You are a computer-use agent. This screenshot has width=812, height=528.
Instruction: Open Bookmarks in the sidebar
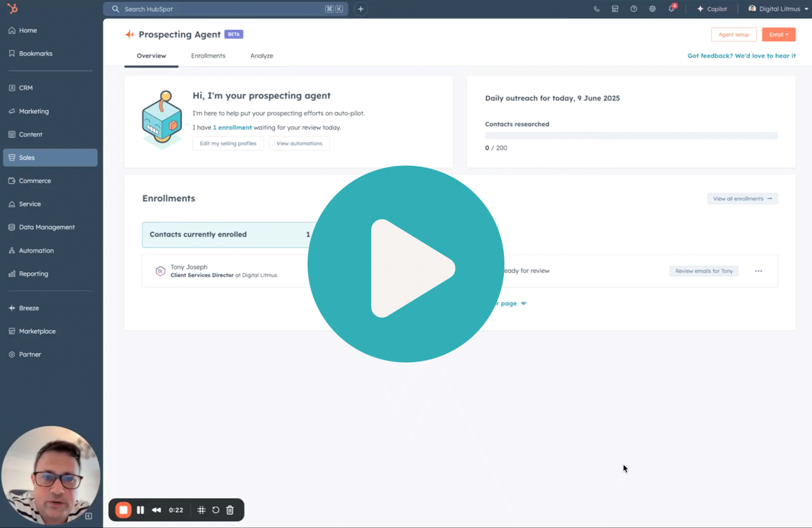point(30,53)
